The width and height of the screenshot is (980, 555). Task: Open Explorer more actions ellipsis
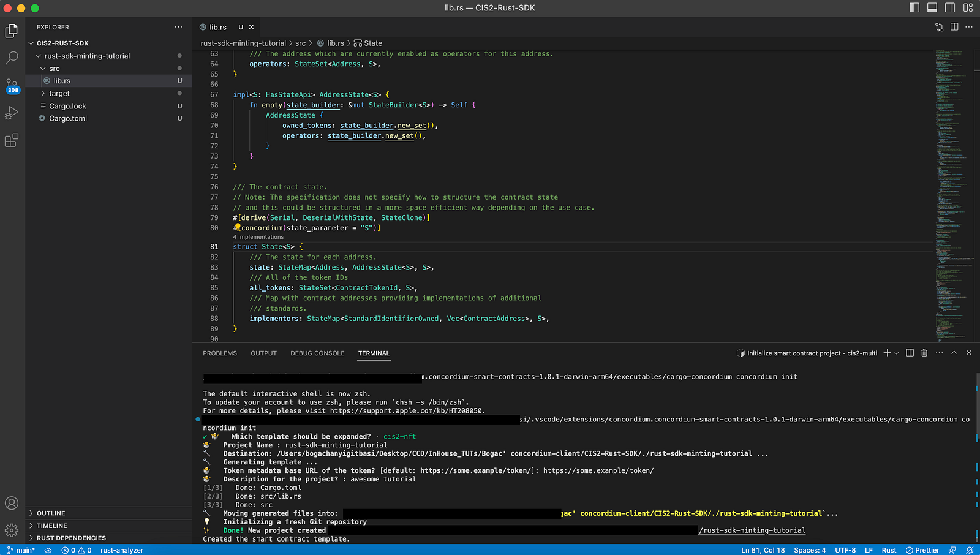coord(178,27)
